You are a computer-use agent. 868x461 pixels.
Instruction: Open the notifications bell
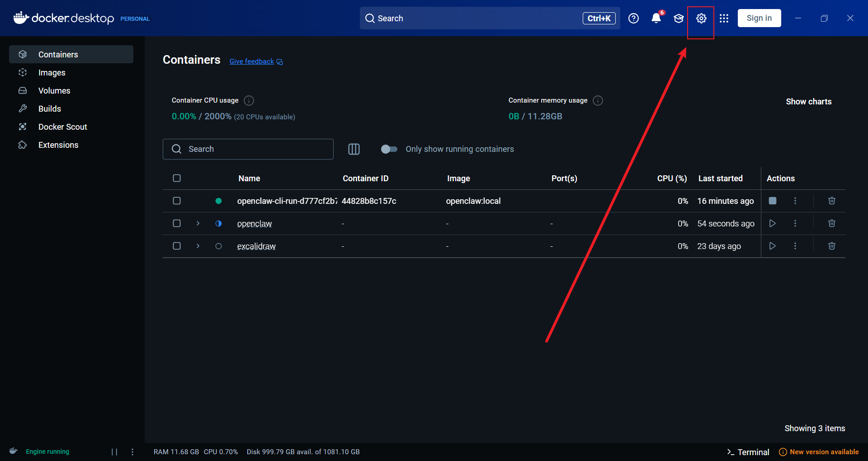656,18
